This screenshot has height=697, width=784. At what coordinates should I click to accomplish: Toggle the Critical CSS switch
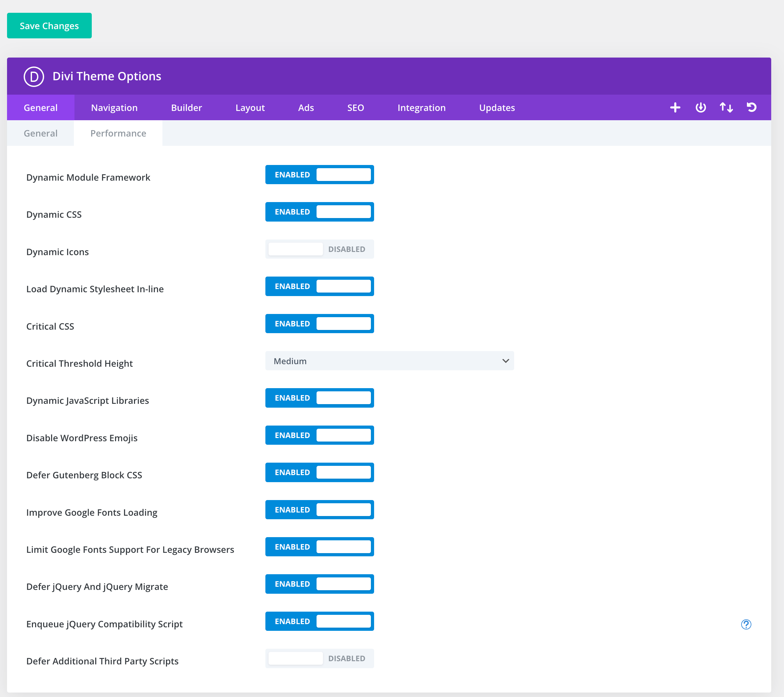[319, 324]
